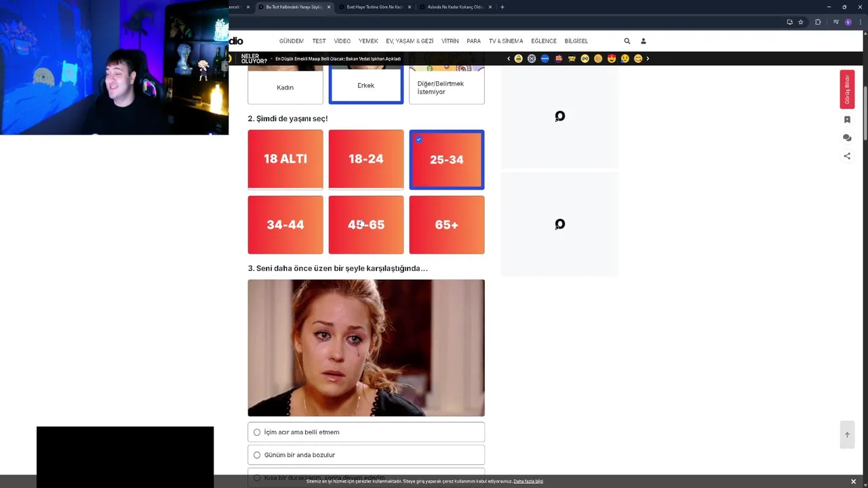Click the 'NELER OLUYOR?' ticker label
This screenshot has height=488, width=868.
tap(254, 59)
